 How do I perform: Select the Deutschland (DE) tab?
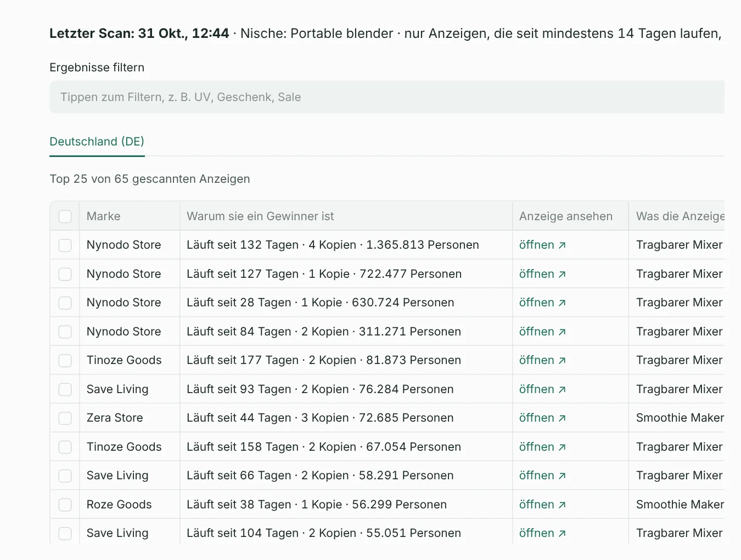97,142
